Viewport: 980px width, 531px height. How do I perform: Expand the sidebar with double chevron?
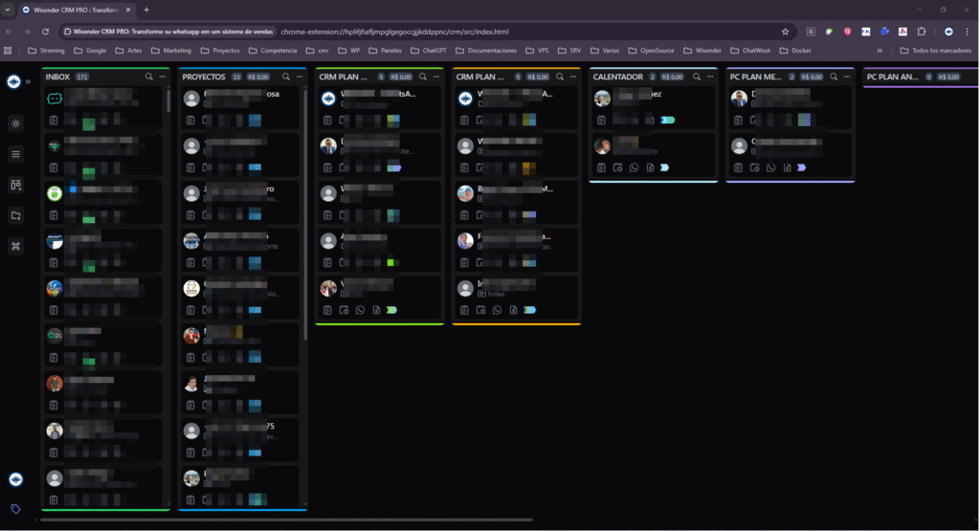29,82
